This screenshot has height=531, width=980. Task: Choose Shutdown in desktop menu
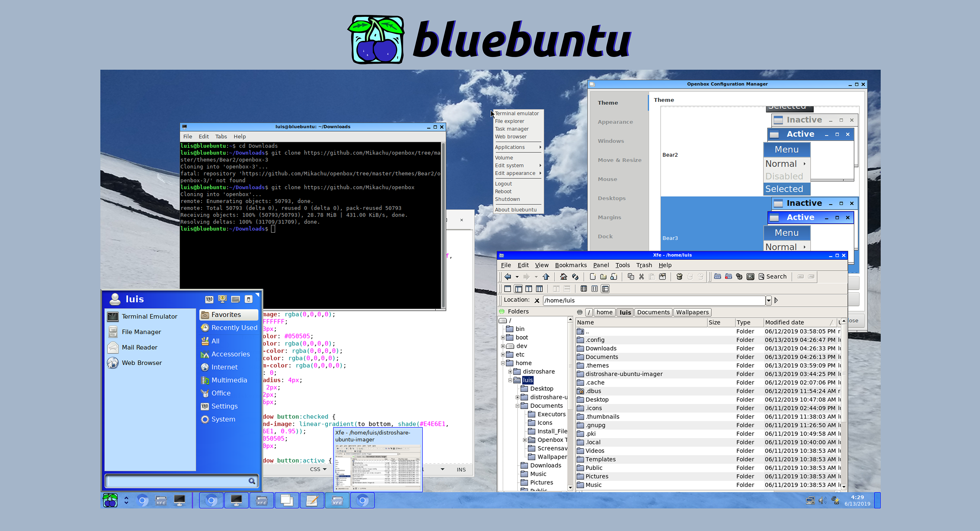[507, 199]
